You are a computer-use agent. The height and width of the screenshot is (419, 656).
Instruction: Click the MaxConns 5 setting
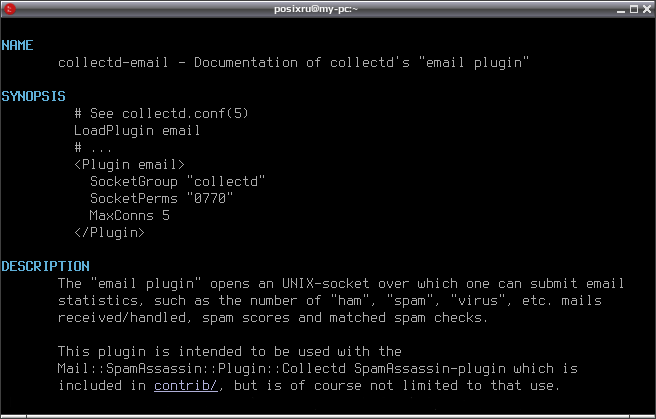tap(130, 215)
